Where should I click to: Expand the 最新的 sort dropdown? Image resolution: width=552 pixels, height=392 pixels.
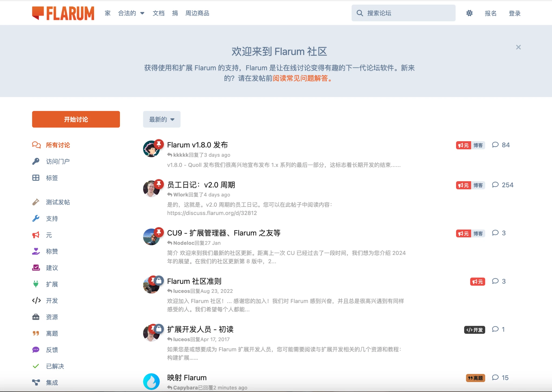161,119
